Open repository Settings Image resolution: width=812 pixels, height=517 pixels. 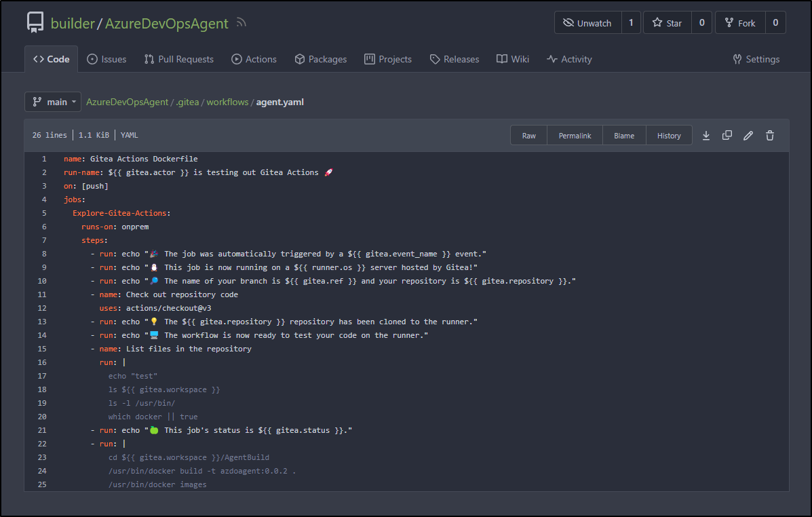point(756,59)
